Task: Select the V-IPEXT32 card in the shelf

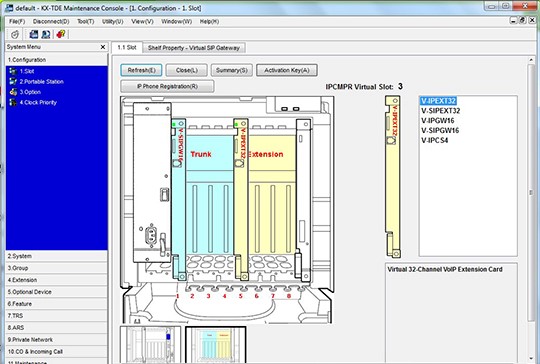Action: 241,199
